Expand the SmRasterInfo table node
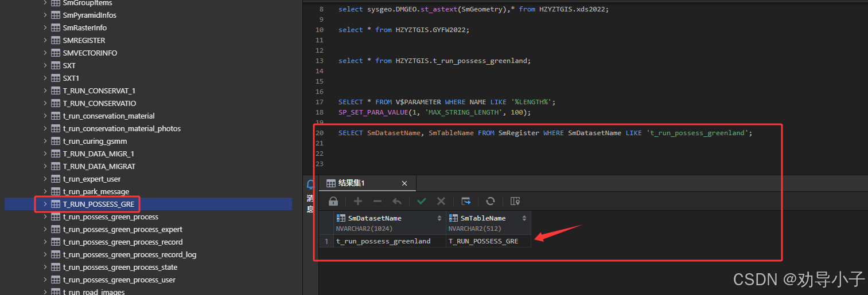Viewport: 868px width, 295px height. pyautogui.click(x=45, y=27)
